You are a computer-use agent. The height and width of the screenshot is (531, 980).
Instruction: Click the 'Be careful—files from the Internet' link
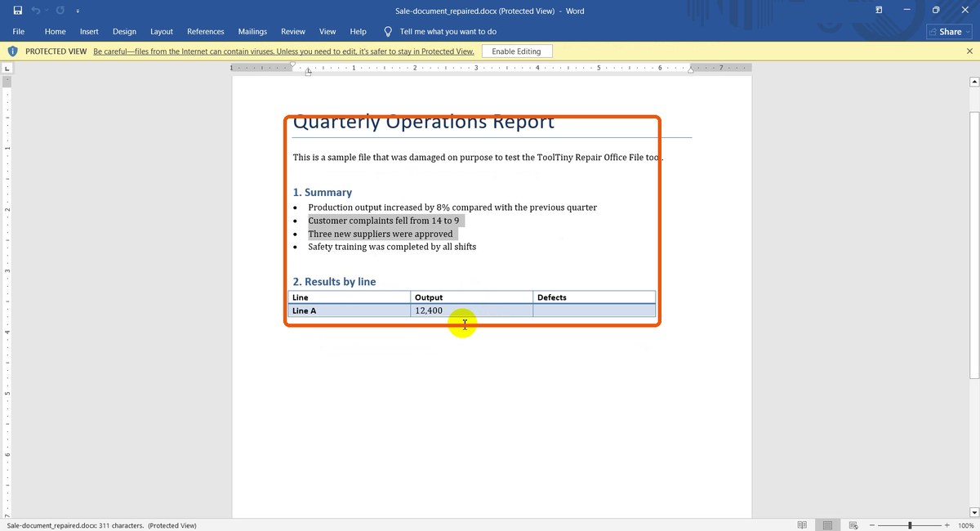(x=283, y=51)
